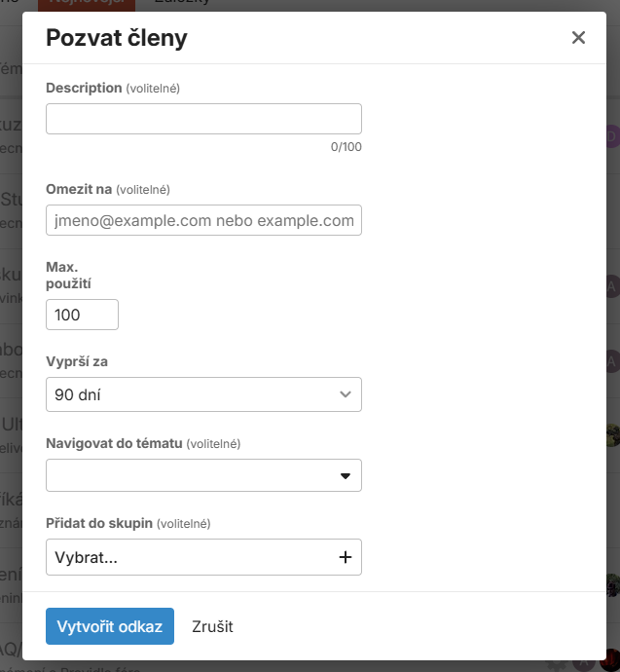Click the plus icon in Přidat do skupin
Screen dimensions: 620x672
345,557
